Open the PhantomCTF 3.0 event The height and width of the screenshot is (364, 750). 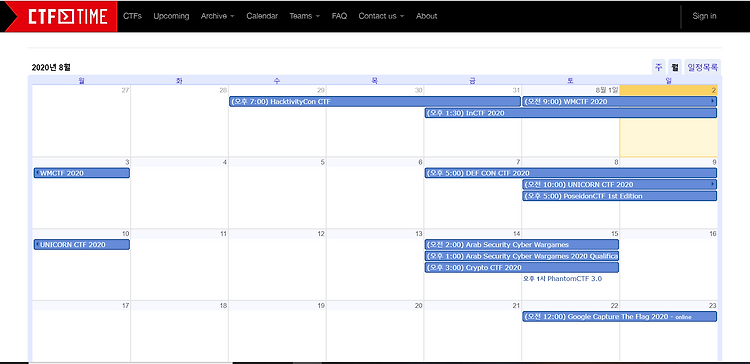pos(562,278)
